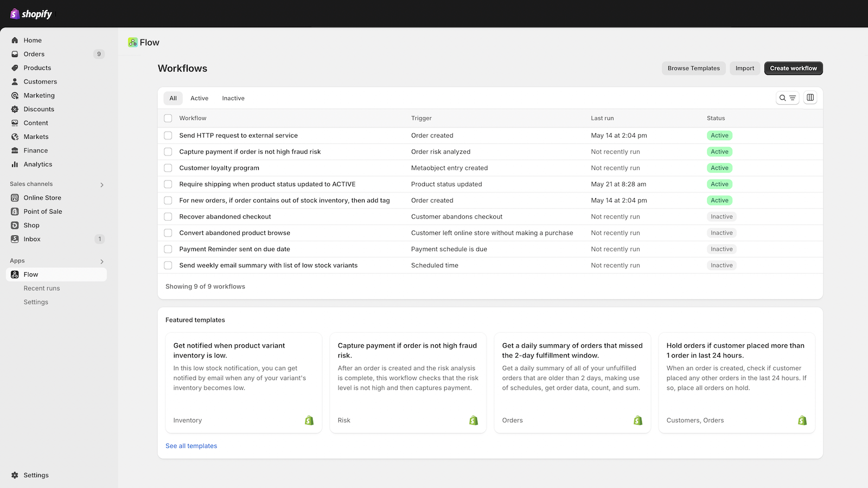This screenshot has height=488, width=868.
Task: Click the Browse Templates button
Action: pyautogui.click(x=693, y=68)
